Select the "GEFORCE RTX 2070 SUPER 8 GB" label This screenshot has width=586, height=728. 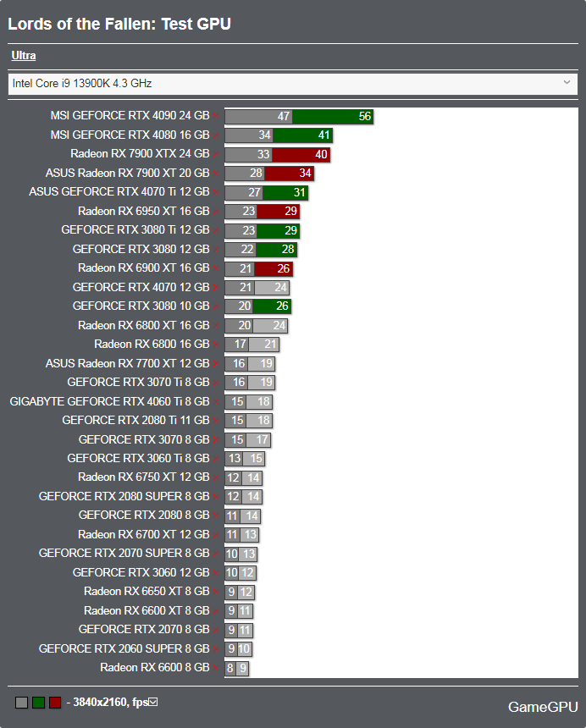coord(124,554)
